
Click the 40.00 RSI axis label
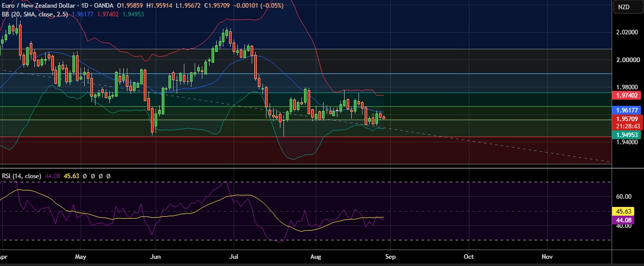(x=623, y=226)
